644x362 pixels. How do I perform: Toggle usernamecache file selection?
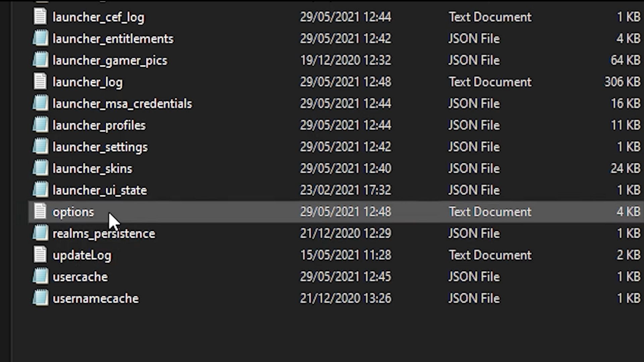(95, 298)
